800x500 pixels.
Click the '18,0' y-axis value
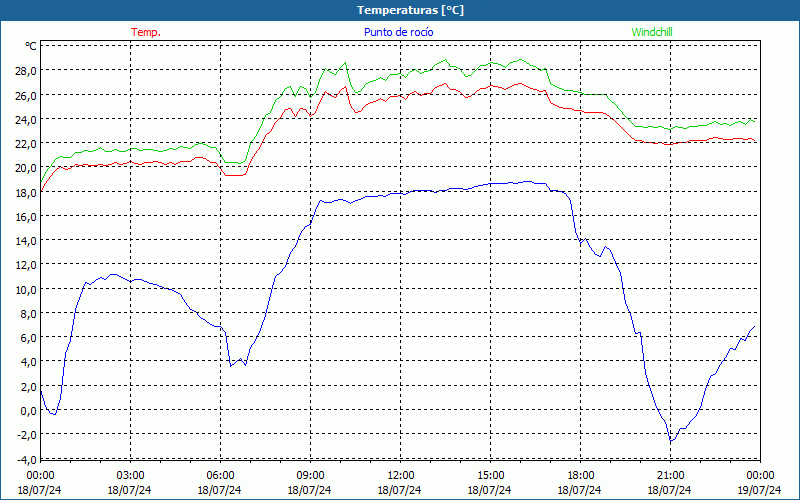26,192
